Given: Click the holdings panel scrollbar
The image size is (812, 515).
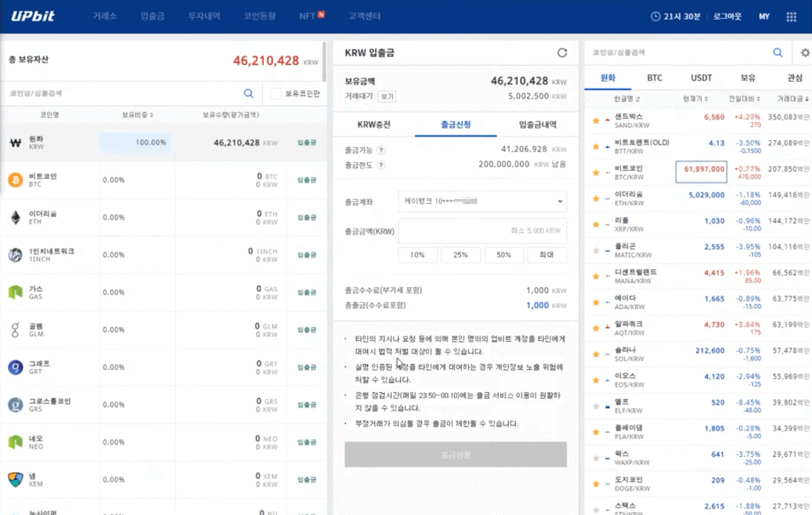Looking at the screenshot, I should pyautogui.click(x=324, y=62).
